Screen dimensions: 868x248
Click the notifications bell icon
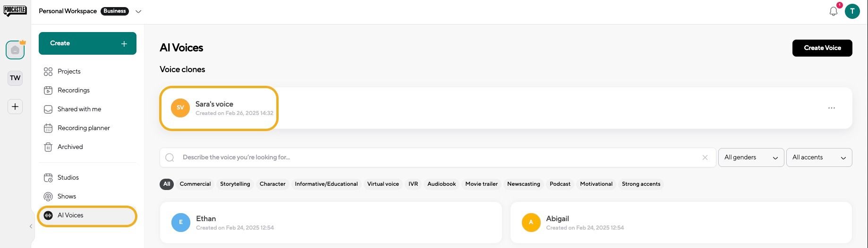(x=833, y=11)
